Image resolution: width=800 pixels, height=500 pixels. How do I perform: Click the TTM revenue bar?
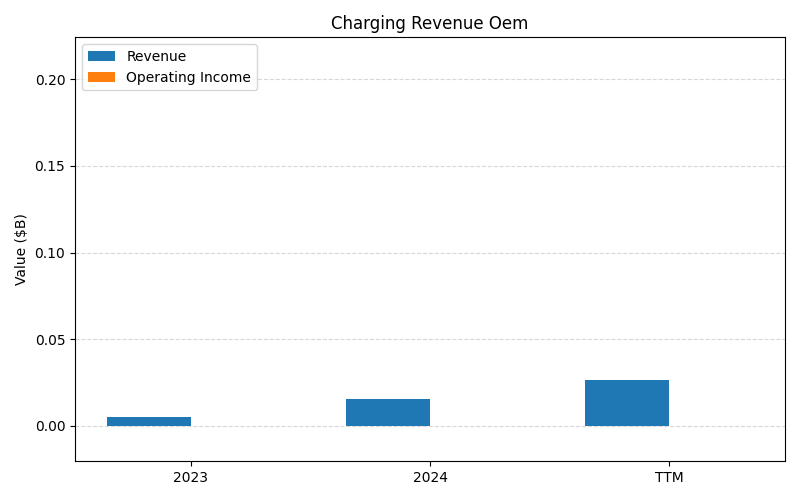pos(627,403)
